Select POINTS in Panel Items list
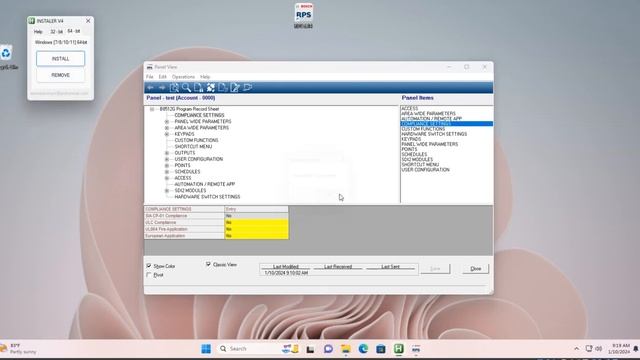This screenshot has height=360, width=640. pos(409,149)
